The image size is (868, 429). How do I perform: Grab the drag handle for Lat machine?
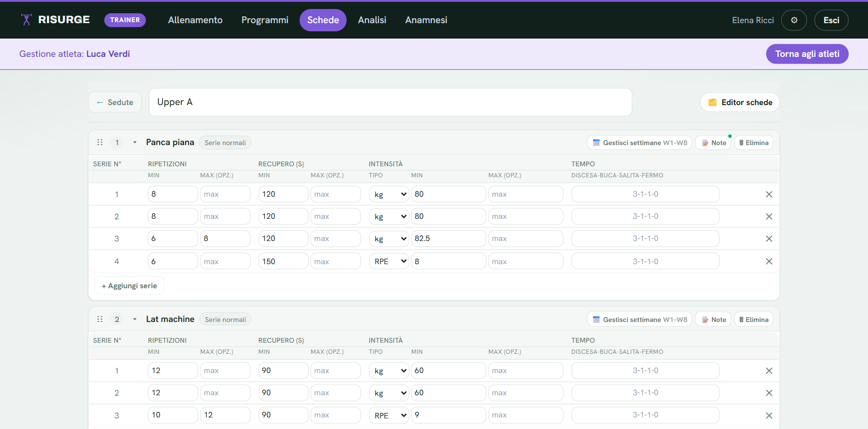tap(100, 319)
